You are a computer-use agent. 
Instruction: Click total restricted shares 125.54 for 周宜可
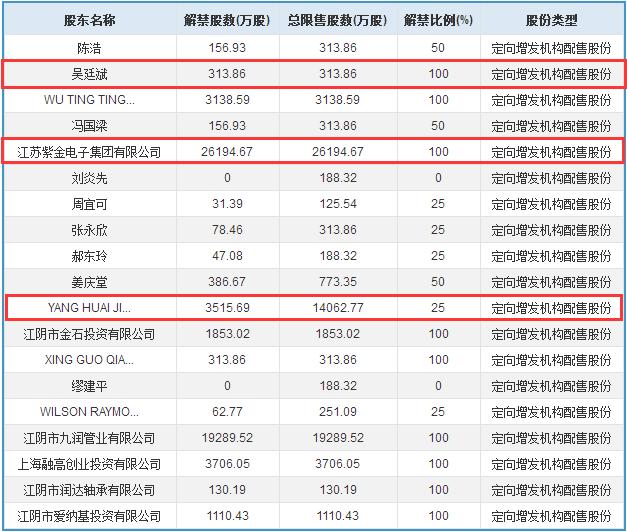(338, 204)
